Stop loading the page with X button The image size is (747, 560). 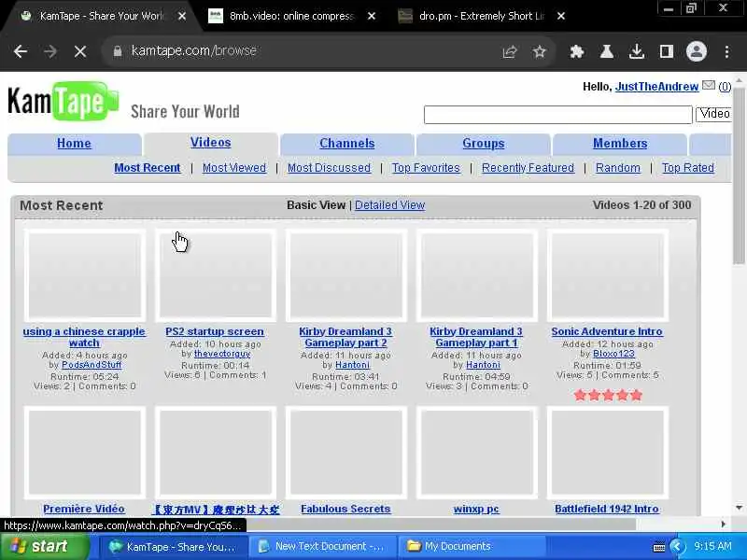pyautogui.click(x=80, y=51)
